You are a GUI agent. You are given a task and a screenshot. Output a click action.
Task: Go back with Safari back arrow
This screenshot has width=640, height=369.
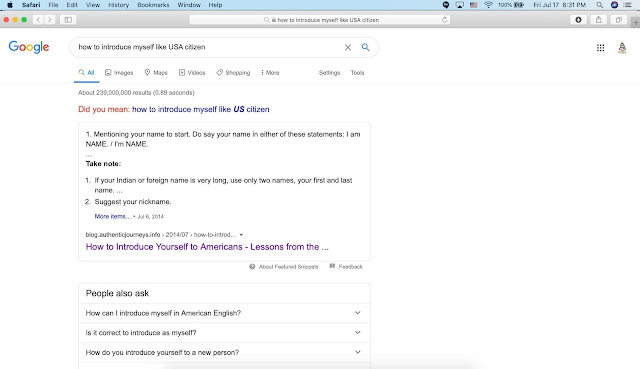click(x=38, y=20)
